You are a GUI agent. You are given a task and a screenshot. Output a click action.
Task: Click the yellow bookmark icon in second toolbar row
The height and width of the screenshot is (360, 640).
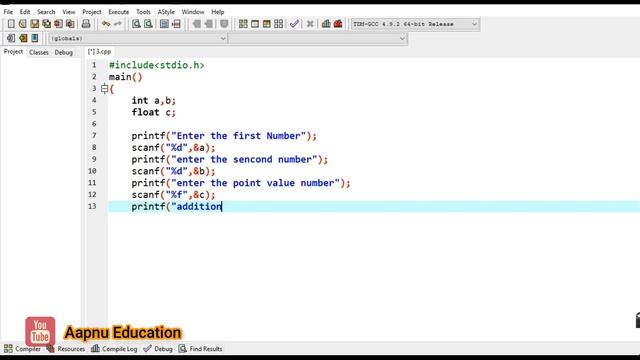pyautogui.click(x=23, y=38)
